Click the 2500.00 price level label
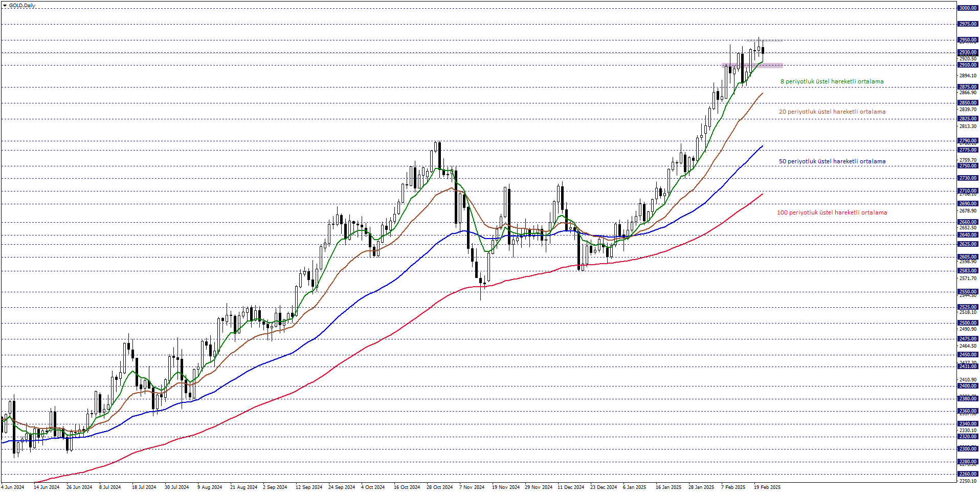The width and height of the screenshot is (980, 493). (x=968, y=323)
